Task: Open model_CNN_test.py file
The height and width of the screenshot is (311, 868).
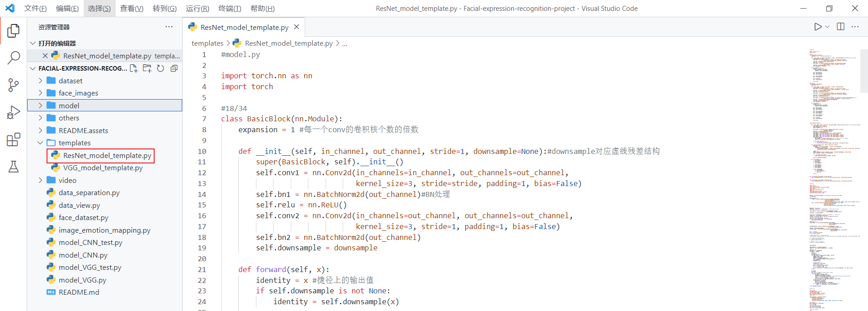Action: click(x=104, y=242)
